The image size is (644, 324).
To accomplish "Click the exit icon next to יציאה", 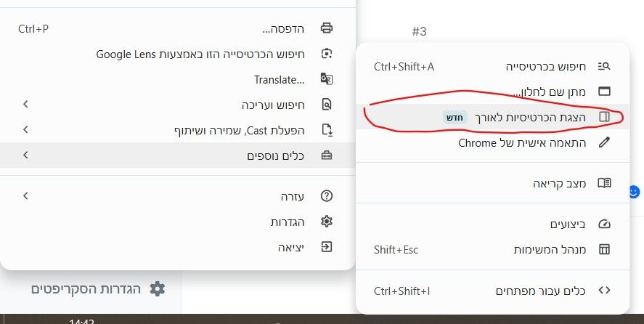I will [327, 247].
